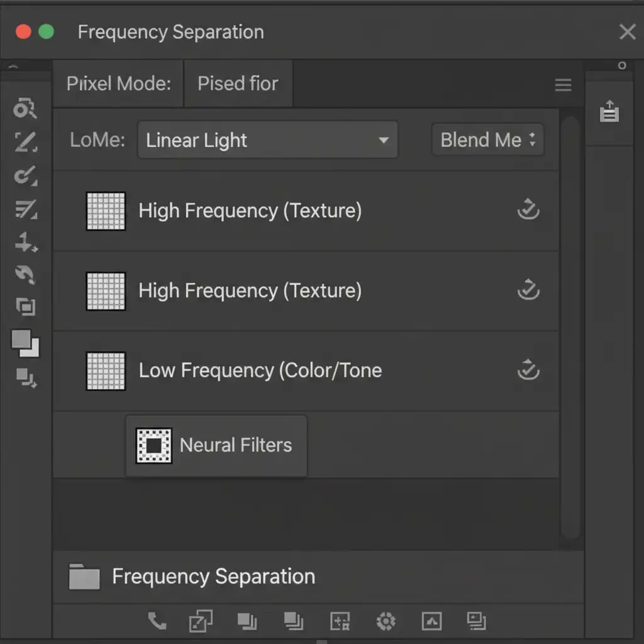Click the add-selection icon in bottom toolbar
The width and height of the screenshot is (644, 644).
340,622
